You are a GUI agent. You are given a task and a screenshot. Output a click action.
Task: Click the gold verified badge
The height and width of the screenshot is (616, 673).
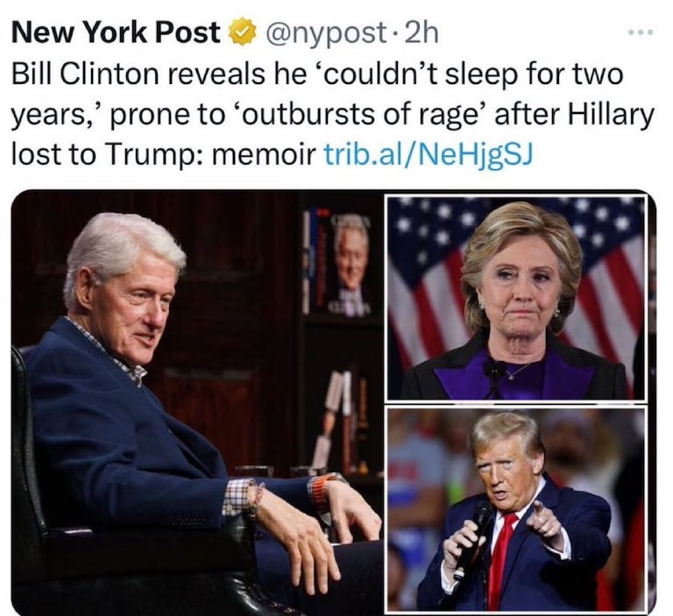[244, 33]
